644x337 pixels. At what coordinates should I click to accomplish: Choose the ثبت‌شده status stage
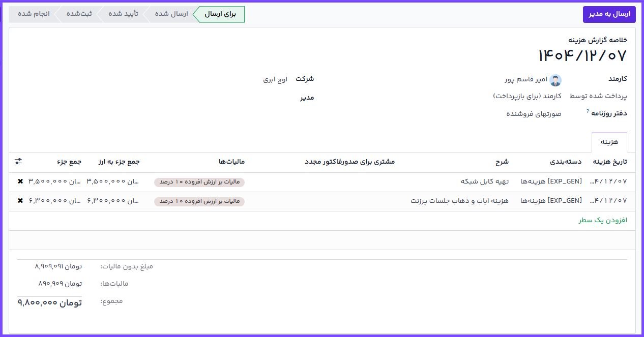(81, 14)
